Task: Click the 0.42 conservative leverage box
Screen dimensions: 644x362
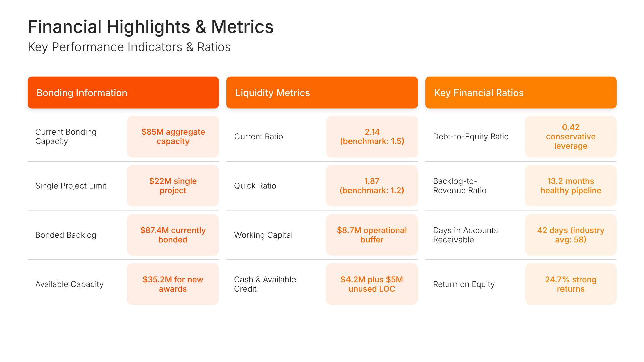Action: [571, 137]
